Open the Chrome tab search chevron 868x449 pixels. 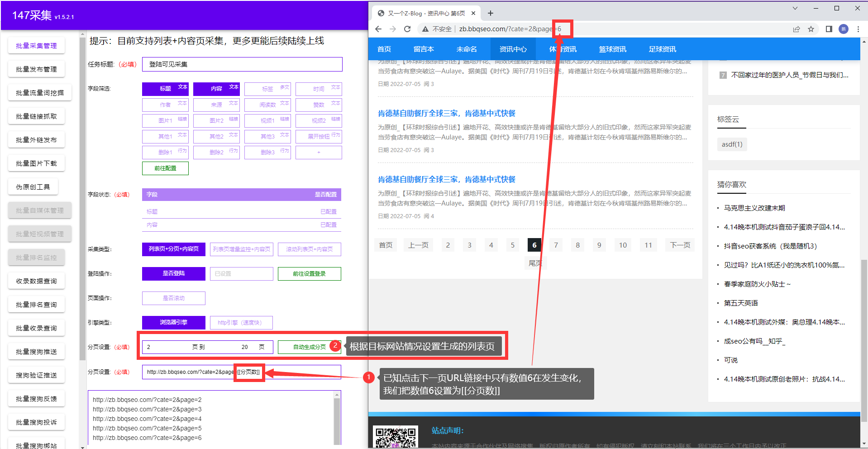pyautogui.click(x=795, y=8)
